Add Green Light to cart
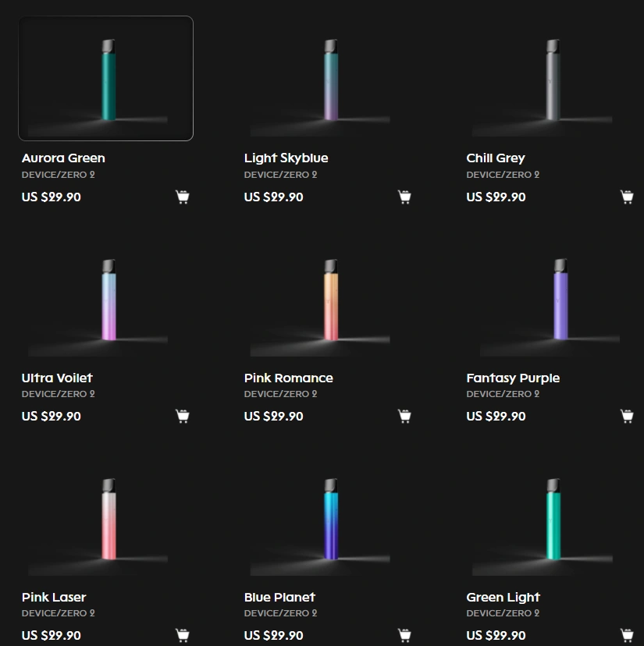The height and width of the screenshot is (646, 644). [x=627, y=635]
